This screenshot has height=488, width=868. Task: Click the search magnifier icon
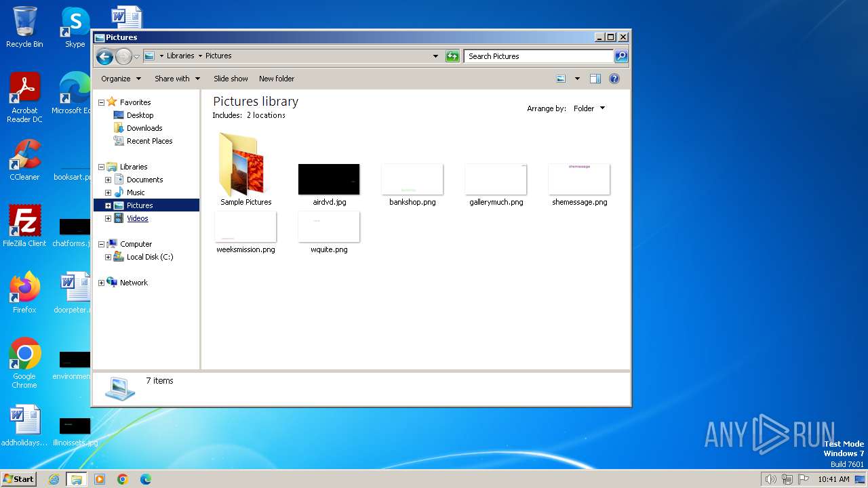pos(620,56)
